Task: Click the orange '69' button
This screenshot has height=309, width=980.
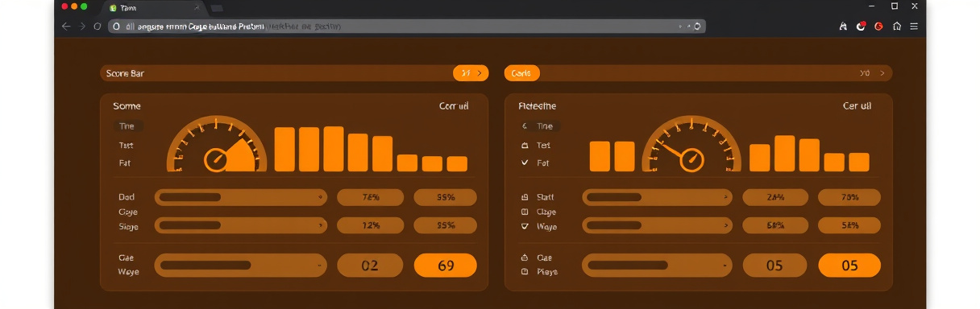Action: point(446,266)
